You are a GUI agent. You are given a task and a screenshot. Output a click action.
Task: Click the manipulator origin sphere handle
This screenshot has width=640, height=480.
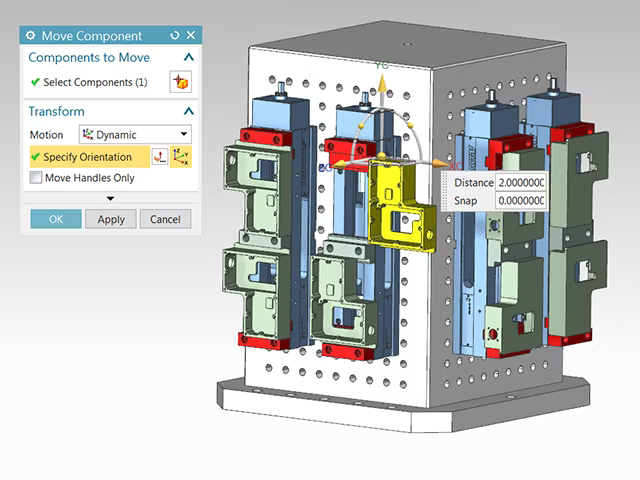381,156
